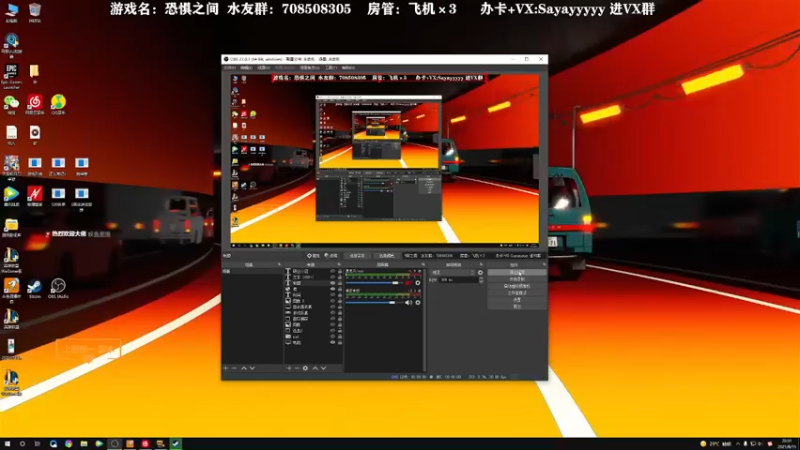Pop out the Controls dock header icon

pos(544,265)
